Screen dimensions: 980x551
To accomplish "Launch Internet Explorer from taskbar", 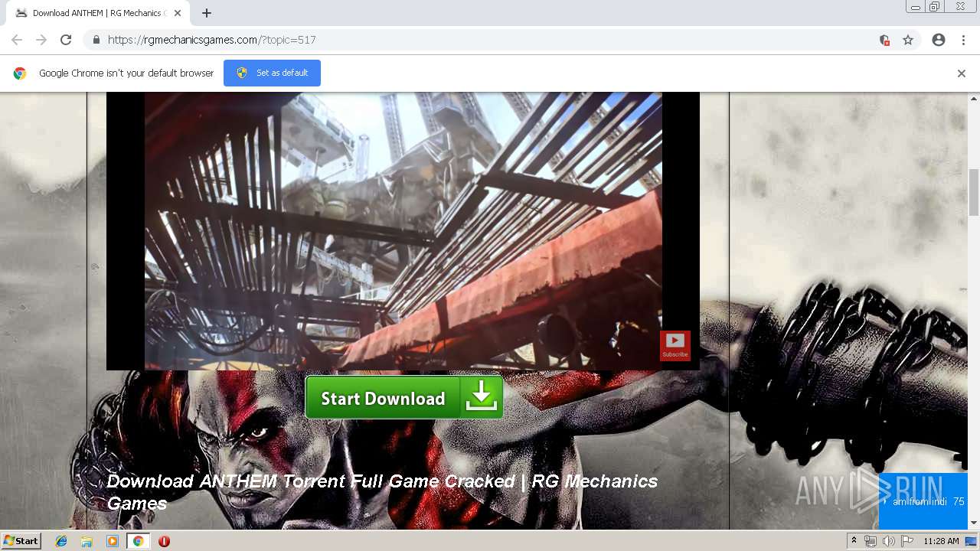I will click(x=61, y=541).
